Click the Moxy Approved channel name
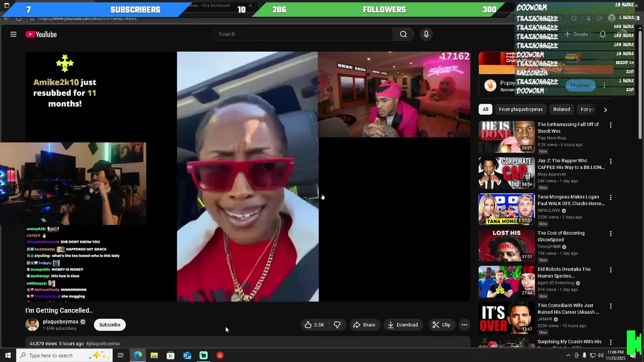The image size is (644, 362). (x=551, y=174)
